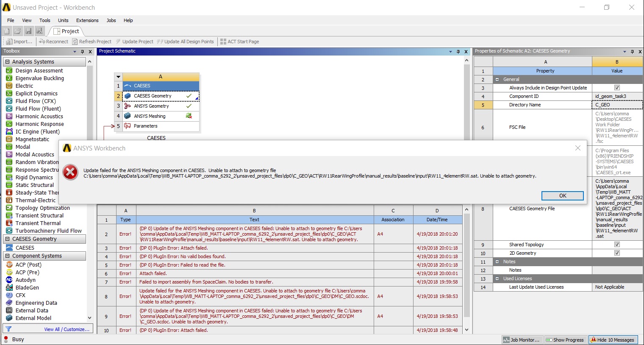Viewport: 644px width, 345px height.
Task: Select the Engineering Data component icon
Action: coord(9,303)
